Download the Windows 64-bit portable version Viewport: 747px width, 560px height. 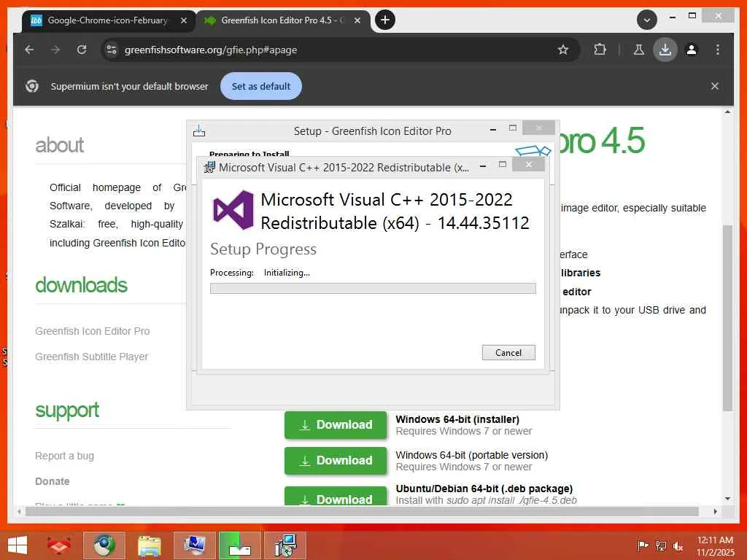pos(336,461)
